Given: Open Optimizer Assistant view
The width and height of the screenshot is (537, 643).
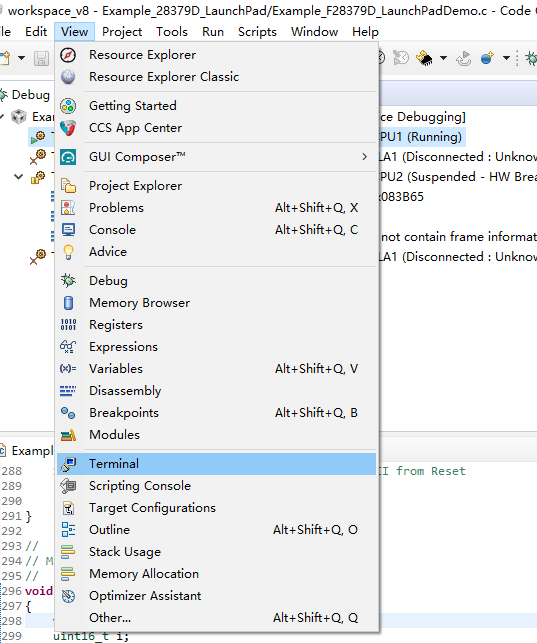Looking at the screenshot, I should pos(216,596).
